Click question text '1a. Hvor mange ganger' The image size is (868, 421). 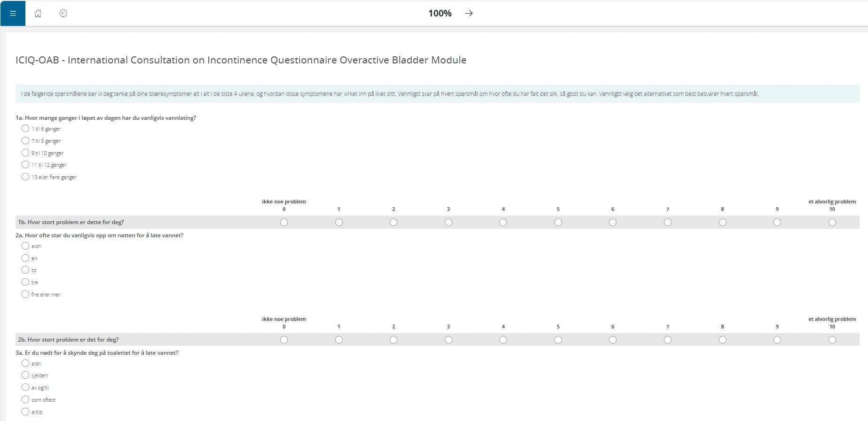(106, 118)
